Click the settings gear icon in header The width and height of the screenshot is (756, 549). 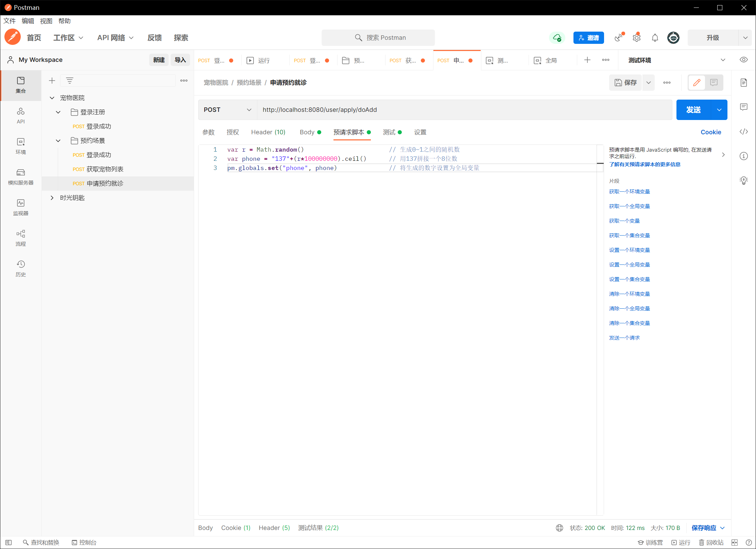[x=636, y=38]
